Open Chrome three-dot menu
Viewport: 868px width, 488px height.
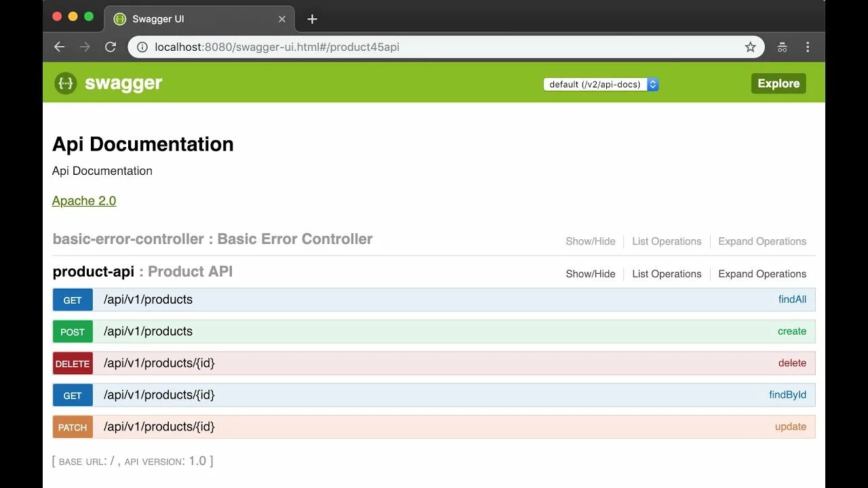tap(808, 47)
